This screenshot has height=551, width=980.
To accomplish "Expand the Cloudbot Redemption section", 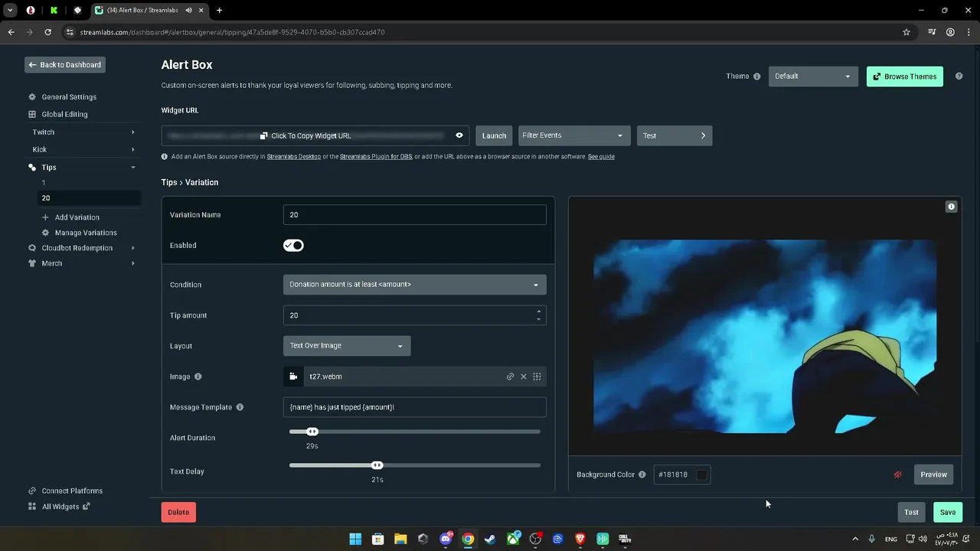I will point(132,248).
